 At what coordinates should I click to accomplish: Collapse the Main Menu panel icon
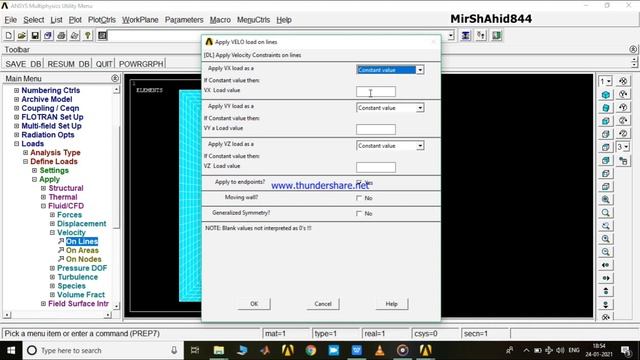click(x=115, y=78)
